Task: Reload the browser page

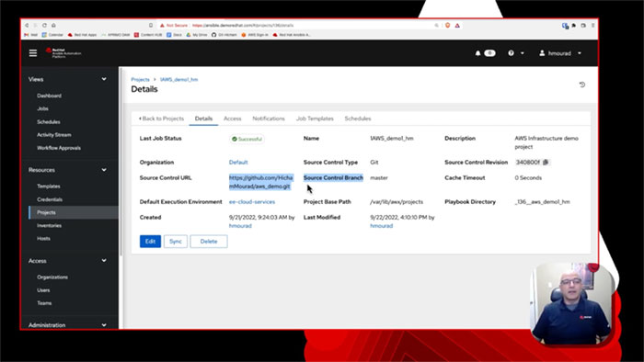Action: (44, 25)
